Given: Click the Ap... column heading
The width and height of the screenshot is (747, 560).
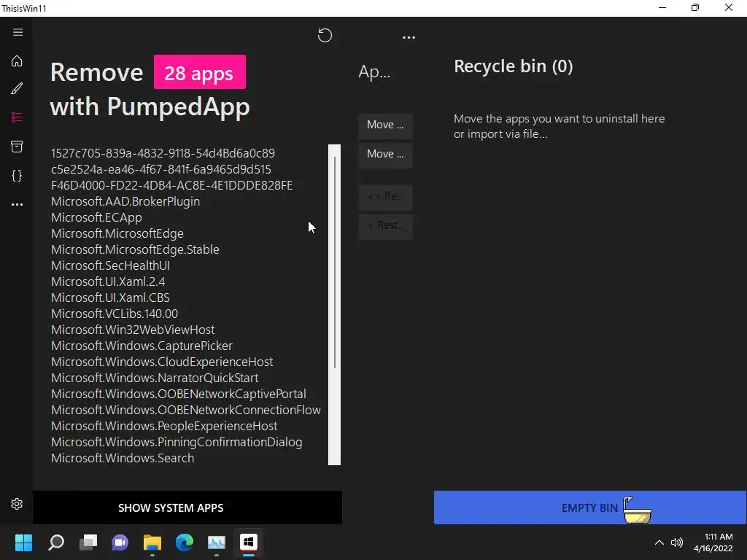Looking at the screenshot, I should pyautogui.click(x=374, y=72).
